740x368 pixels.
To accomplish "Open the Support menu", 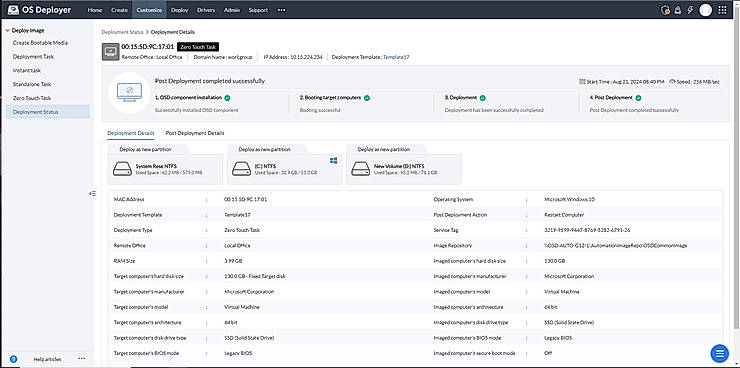I will [x=258, y=10].
